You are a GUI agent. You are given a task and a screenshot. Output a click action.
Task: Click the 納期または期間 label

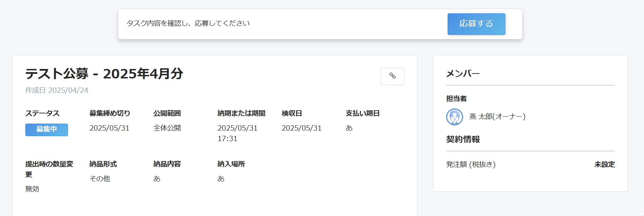pos(241,113)
